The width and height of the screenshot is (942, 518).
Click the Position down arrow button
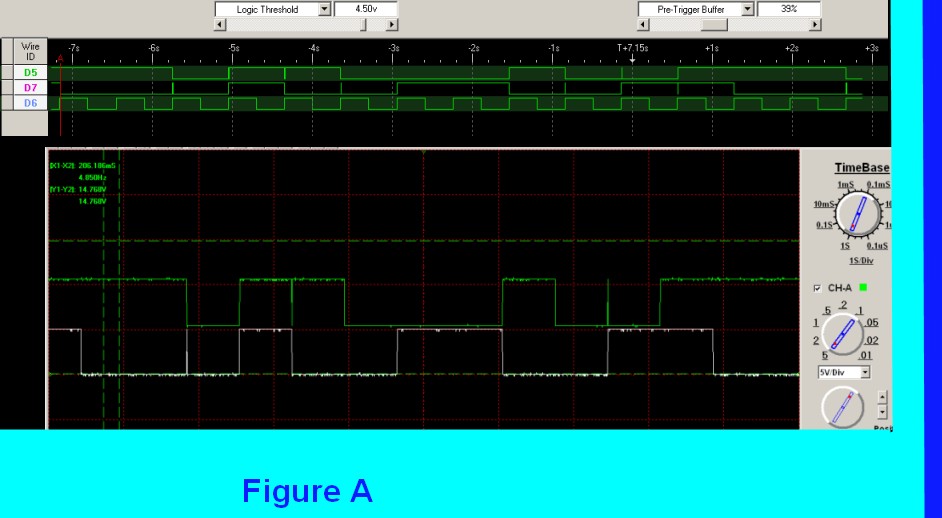(x=882, y=412)
